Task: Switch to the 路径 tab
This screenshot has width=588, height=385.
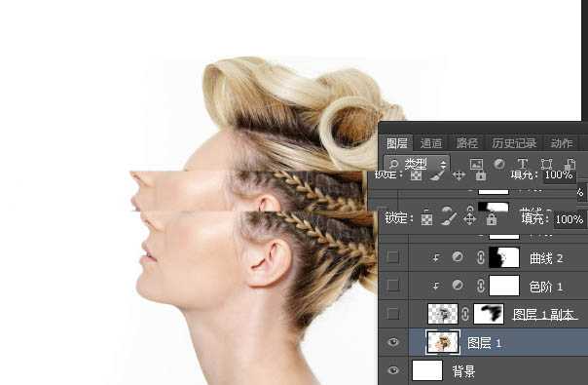Action: coord(467,143)
